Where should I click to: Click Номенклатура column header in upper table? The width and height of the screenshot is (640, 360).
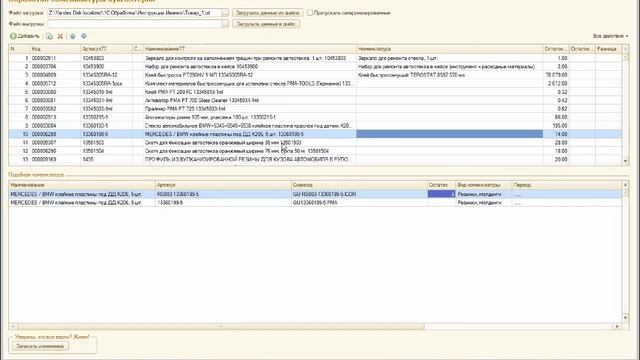pyautogui.click(x=449, y=49)
